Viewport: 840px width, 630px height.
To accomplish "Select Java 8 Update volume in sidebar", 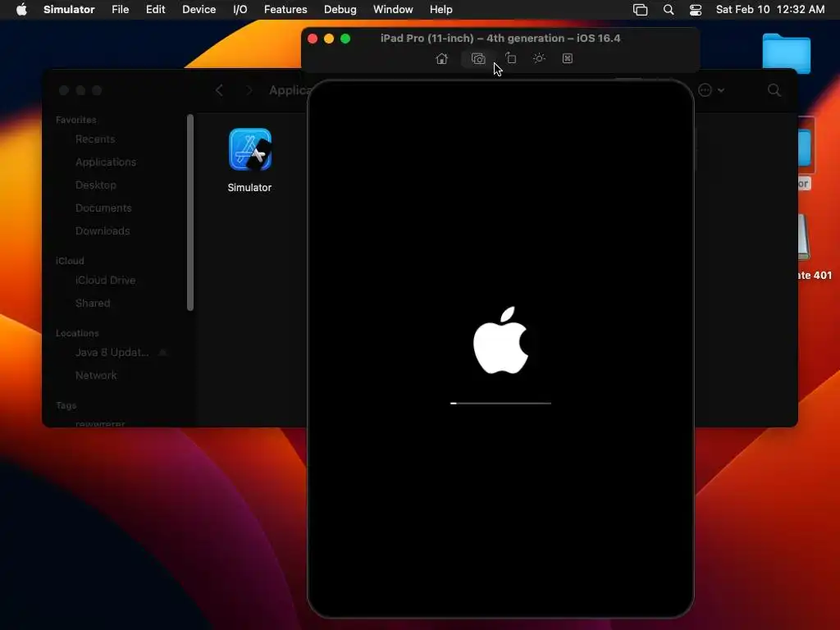I will click(112, 353).
